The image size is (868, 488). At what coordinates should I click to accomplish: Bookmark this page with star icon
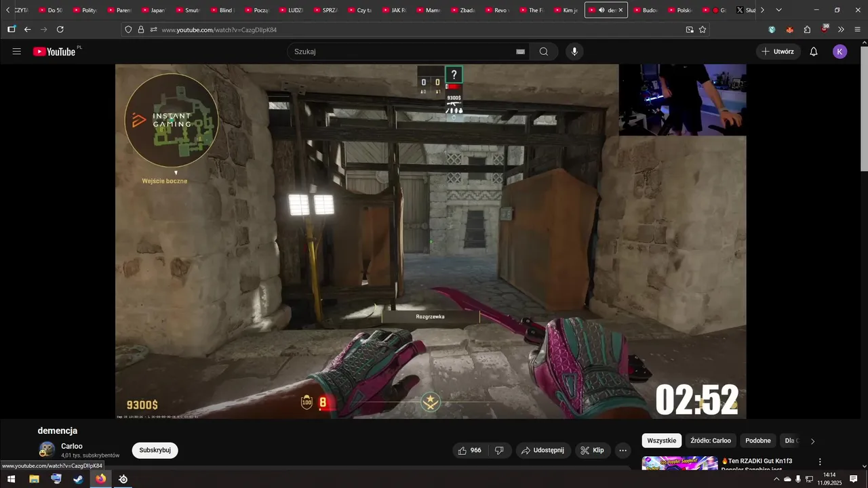pyautogui.click(x=703, y=30)
